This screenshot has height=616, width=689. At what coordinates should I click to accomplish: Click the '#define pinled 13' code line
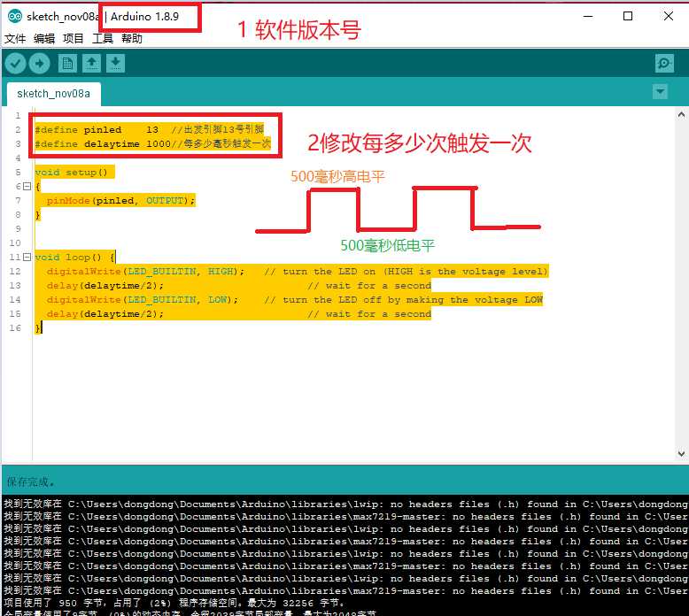pyautogui.click(x=150, y=129)
